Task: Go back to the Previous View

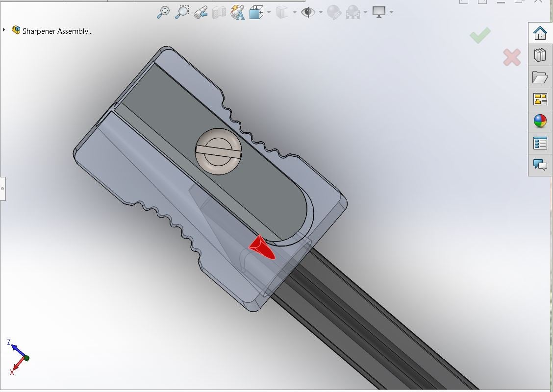Action: 201,12
